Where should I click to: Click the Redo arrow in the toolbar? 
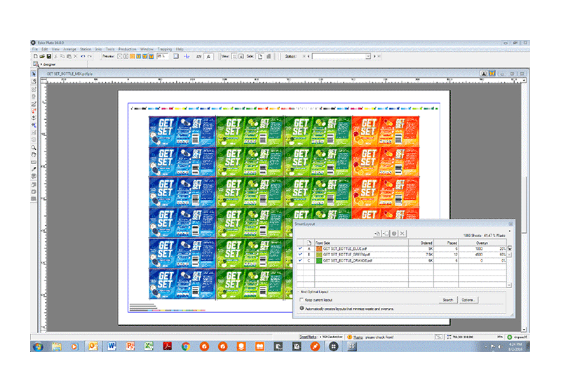point(90,56)
